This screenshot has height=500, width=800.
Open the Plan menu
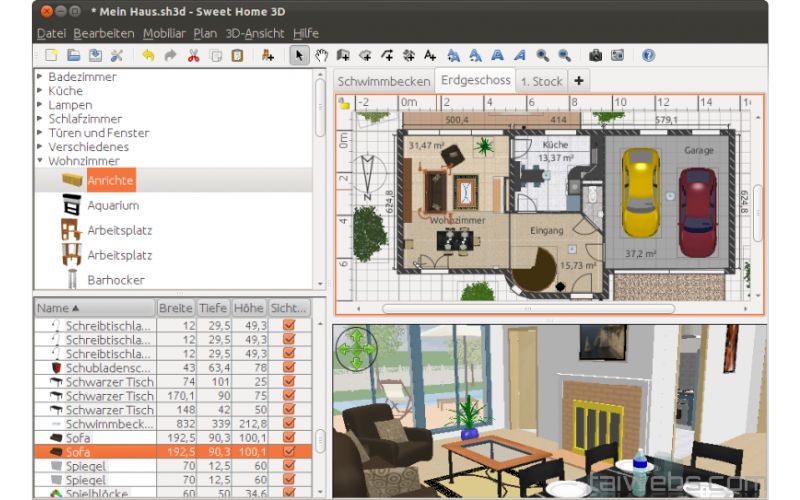coord(205,34)
